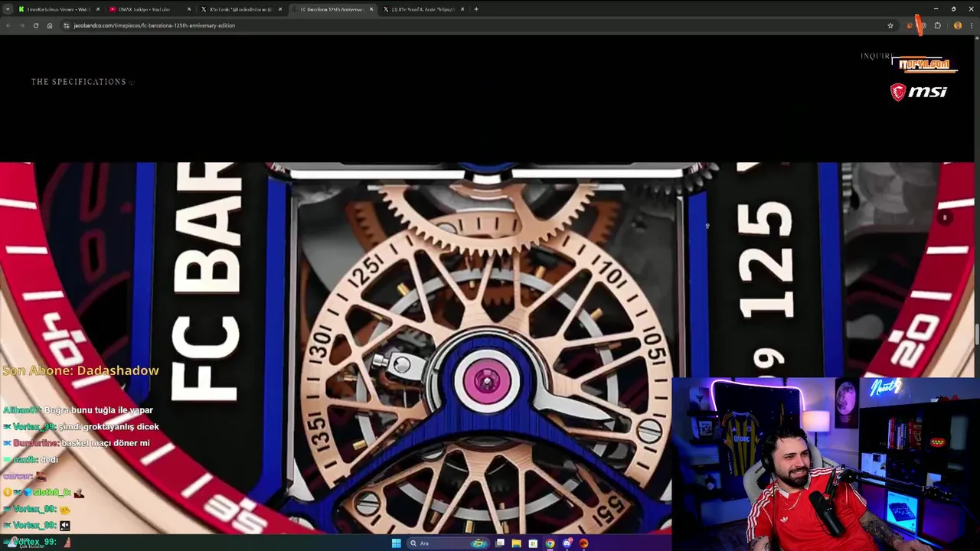Image resolution: width=980 pixels, height=551 pixels.
Task: Open the Windows Start menu
Action: pyautogui.click(x=396, y=543)
